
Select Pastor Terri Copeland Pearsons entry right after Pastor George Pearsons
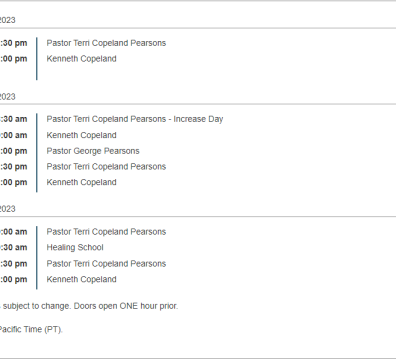[x=106, y=166]
